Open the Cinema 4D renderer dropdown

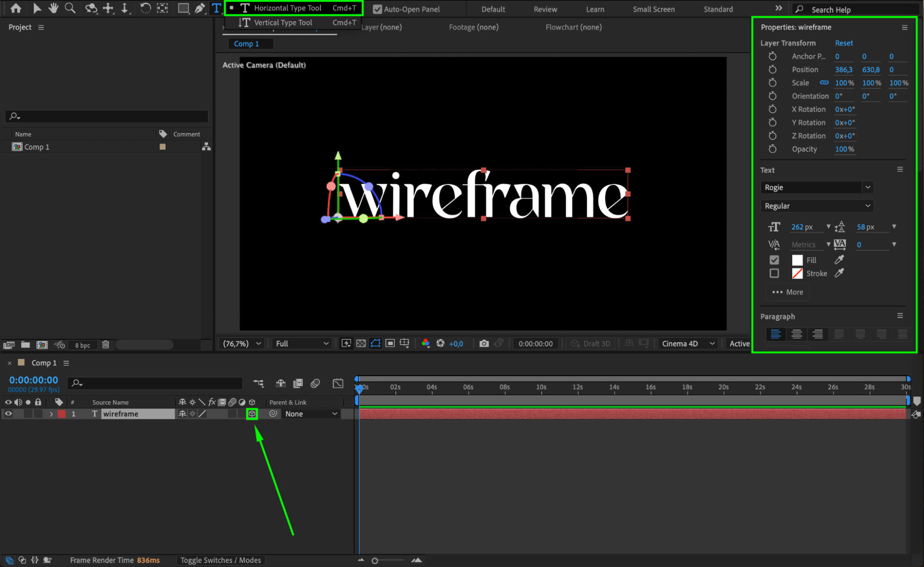[x=688, y=343]
